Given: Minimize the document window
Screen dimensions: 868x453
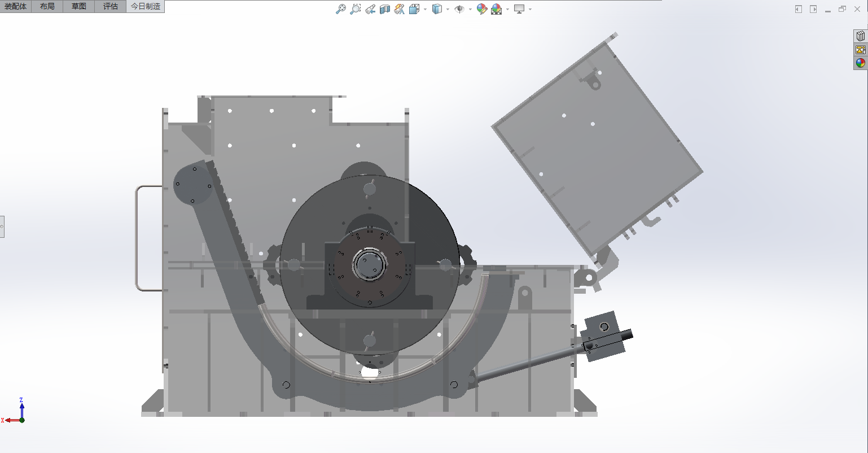Looking at the screenshot, I should [x=828, y=10].
